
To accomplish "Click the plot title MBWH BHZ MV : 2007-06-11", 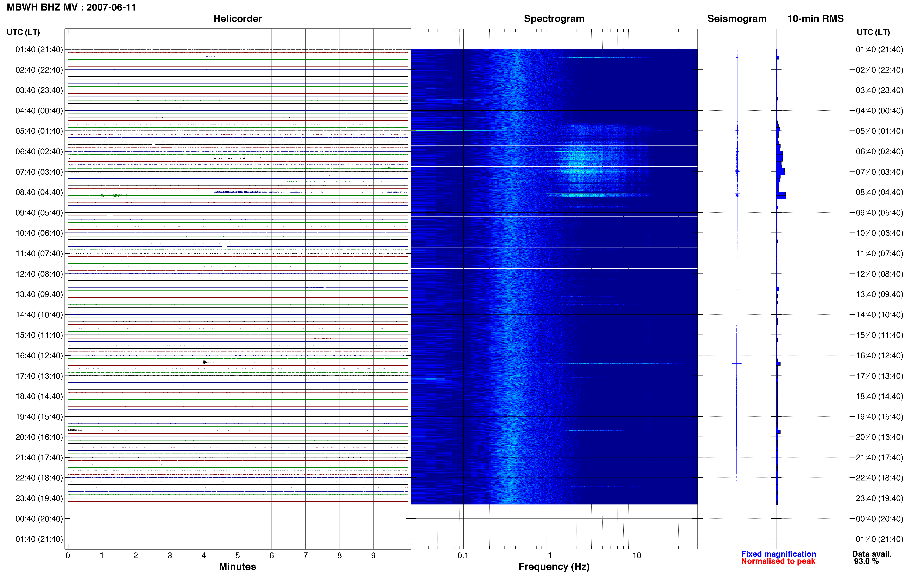I will (x=71, y=7).
